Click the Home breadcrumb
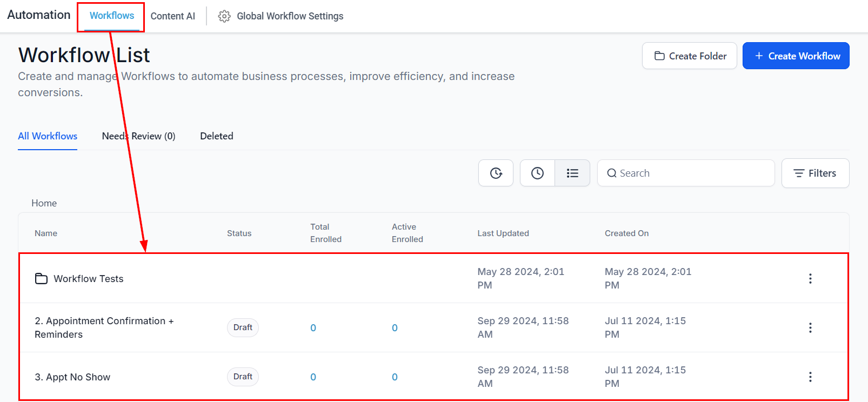The height and width of the screenshot is (402, 868). (x=44, y=203)
